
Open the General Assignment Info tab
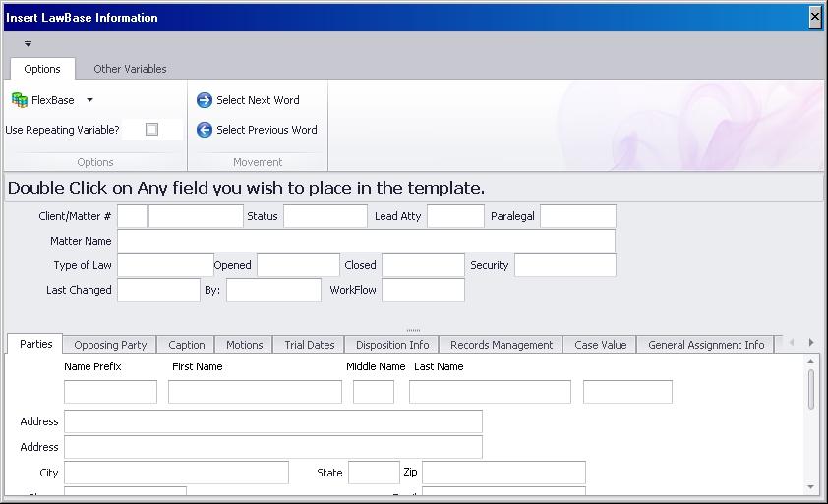pos(706,345)
